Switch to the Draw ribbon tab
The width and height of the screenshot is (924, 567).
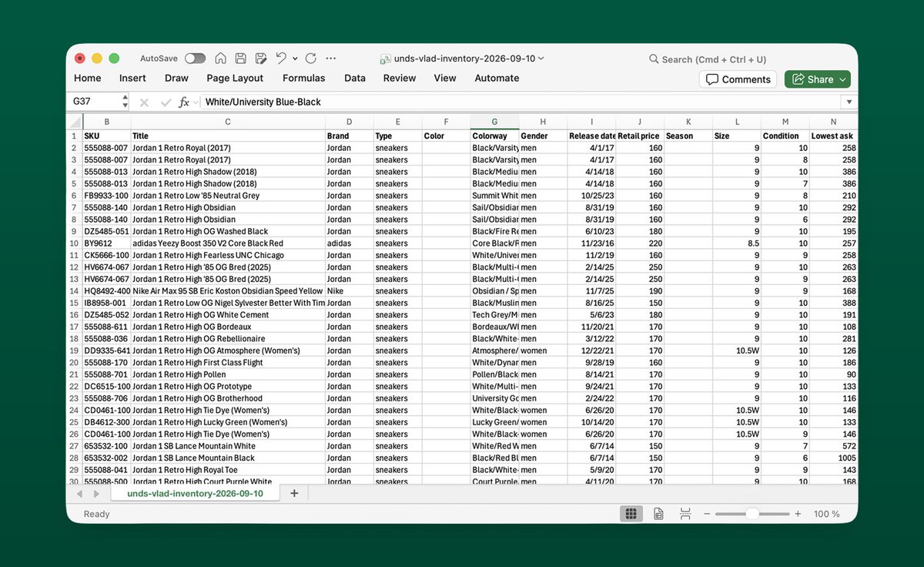pos(176,78)
